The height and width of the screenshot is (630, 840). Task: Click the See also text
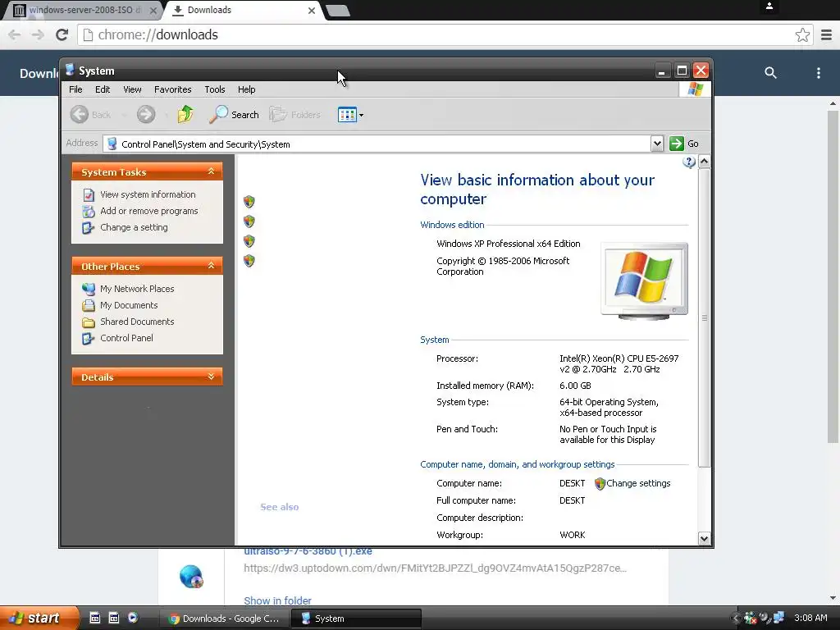(x=279, y=507)
